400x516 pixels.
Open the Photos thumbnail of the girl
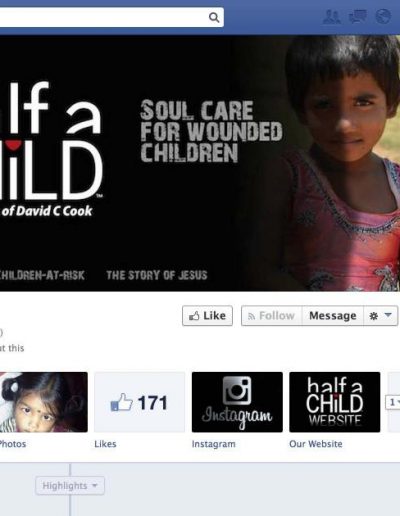pos(44,402)
